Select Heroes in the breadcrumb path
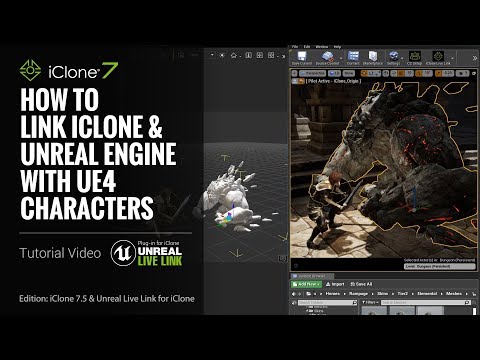This screenshot has width=480, height=360. pyautogui.click(x=333, y=294)
